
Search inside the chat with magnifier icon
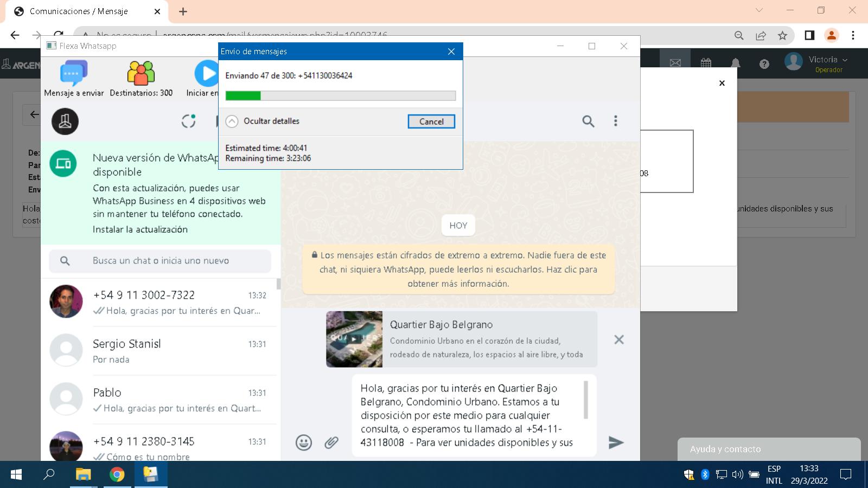[x=588, y=121]
